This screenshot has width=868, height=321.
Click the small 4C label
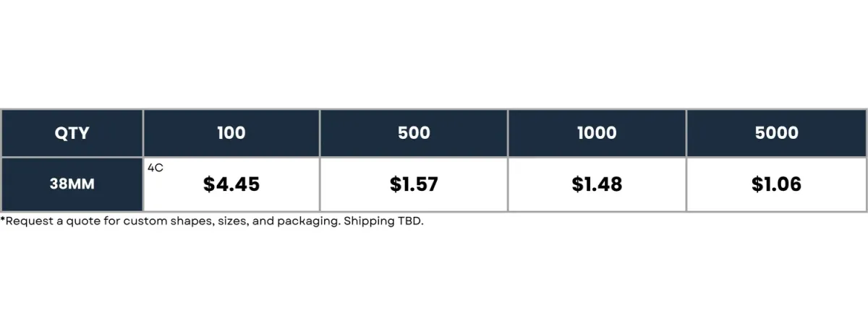point(155,167)
